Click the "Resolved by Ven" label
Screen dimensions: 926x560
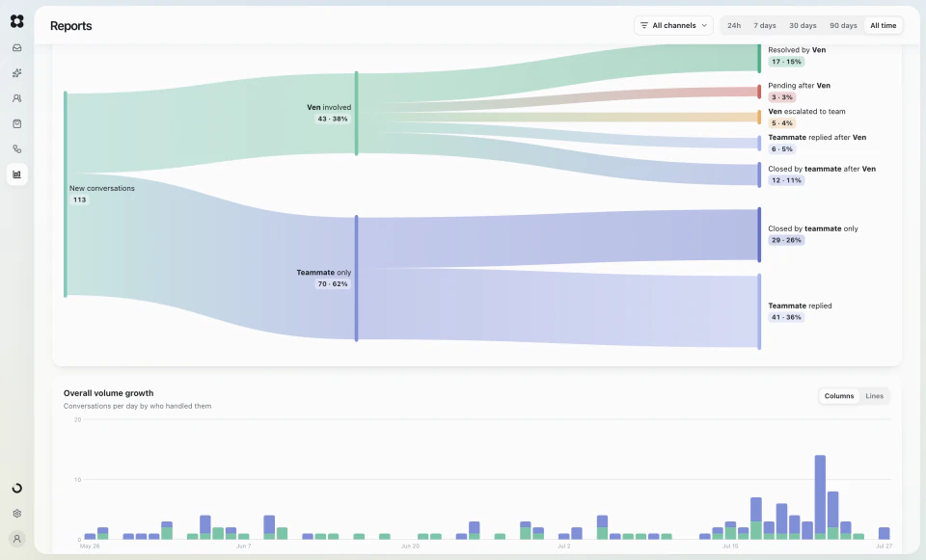797,50
